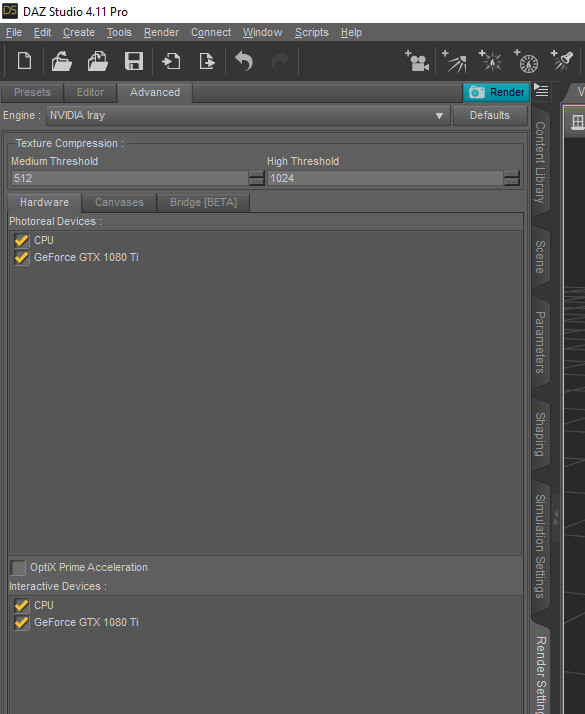
Task: Click the Defaults button
Action: pos(490,115)
